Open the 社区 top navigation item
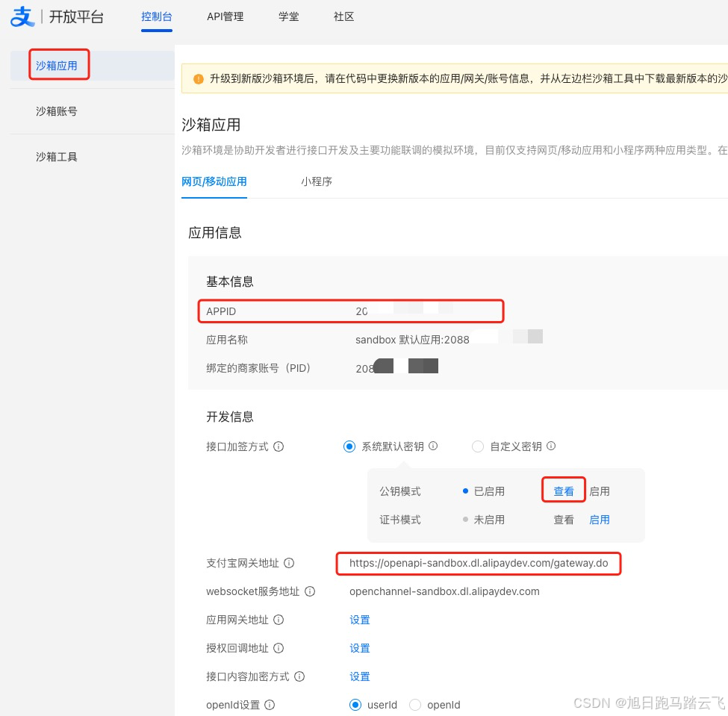Image resolution: width=728 pixels, height=716 pixels. coord(343,16)
